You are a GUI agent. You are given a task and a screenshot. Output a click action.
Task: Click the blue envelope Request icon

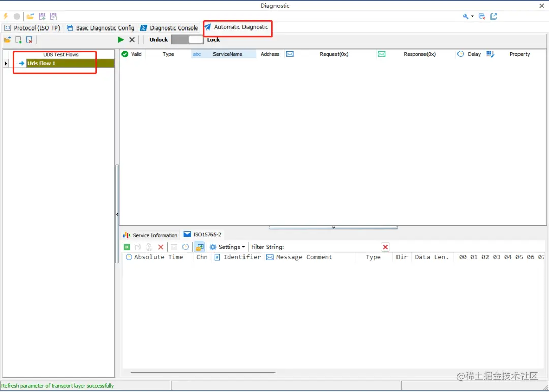290,54
